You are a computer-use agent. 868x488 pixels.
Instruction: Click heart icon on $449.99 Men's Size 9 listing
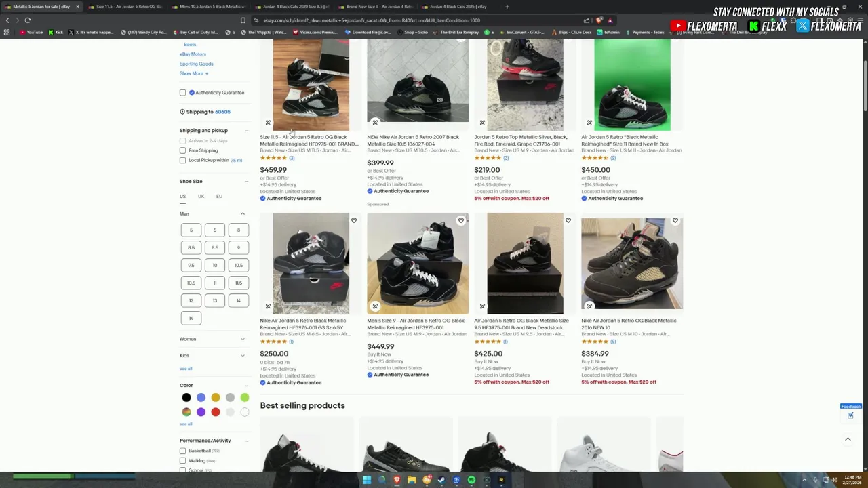460,221
